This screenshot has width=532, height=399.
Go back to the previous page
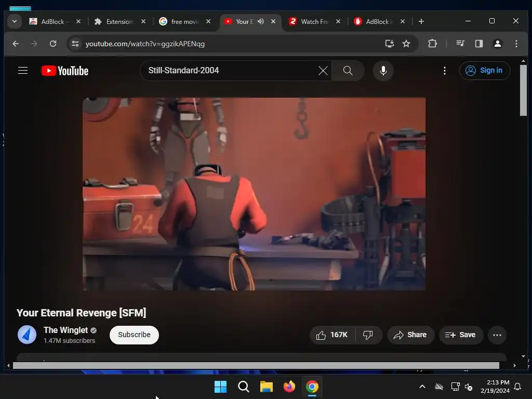(16, 44)
